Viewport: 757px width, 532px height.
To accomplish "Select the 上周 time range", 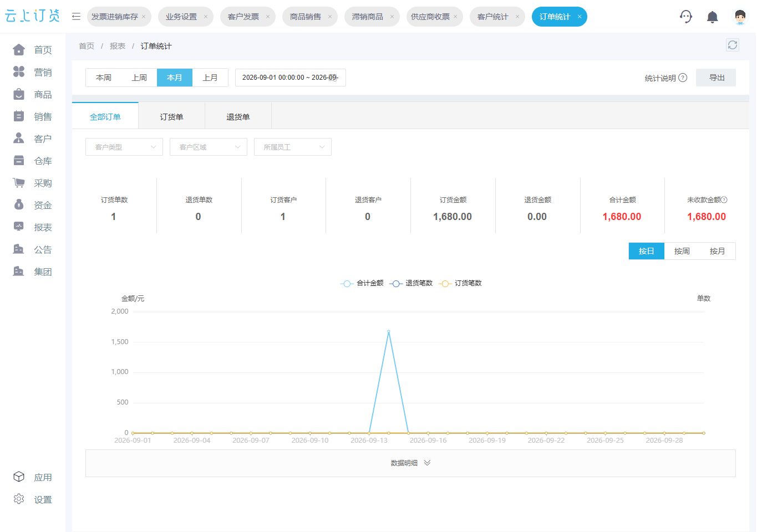I will 139,78.
